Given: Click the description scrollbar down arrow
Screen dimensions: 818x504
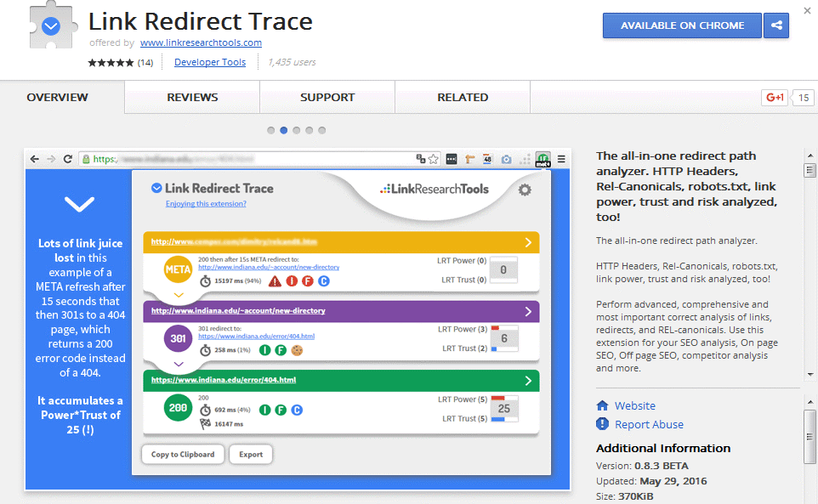Looking at the screenshot, I should (809, 373).
